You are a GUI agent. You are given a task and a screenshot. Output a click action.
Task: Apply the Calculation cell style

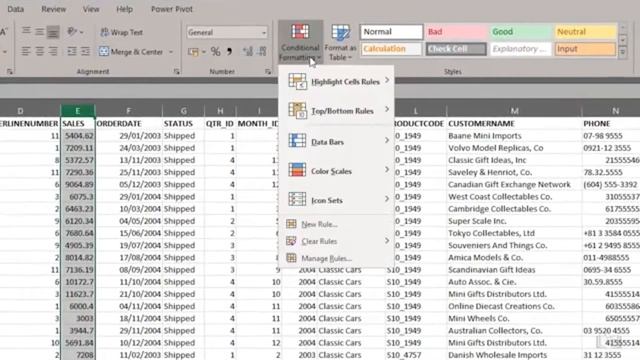tap(391, 49)
